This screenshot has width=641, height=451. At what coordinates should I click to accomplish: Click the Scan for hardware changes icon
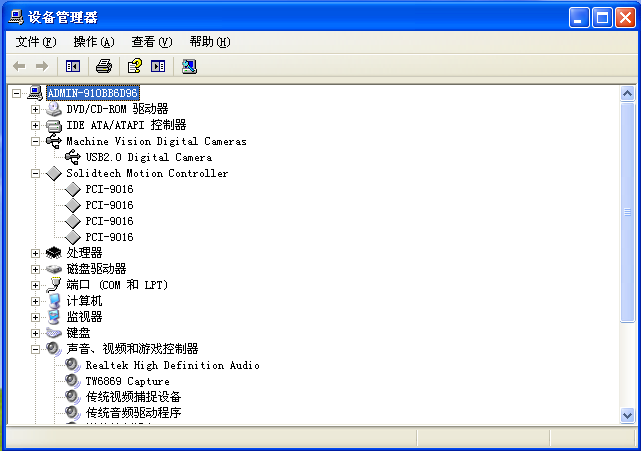click(189, 66)
